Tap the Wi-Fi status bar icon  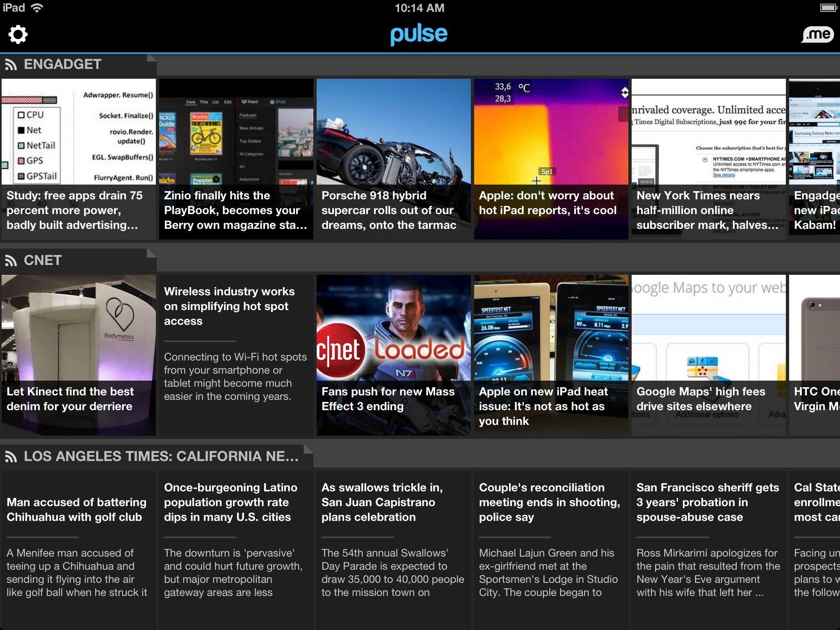37,8
